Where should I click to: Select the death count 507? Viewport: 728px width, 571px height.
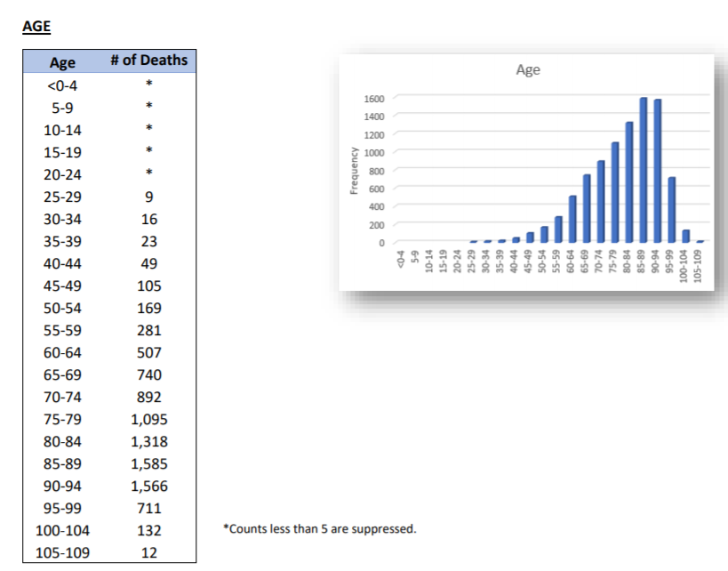(149, 353)
